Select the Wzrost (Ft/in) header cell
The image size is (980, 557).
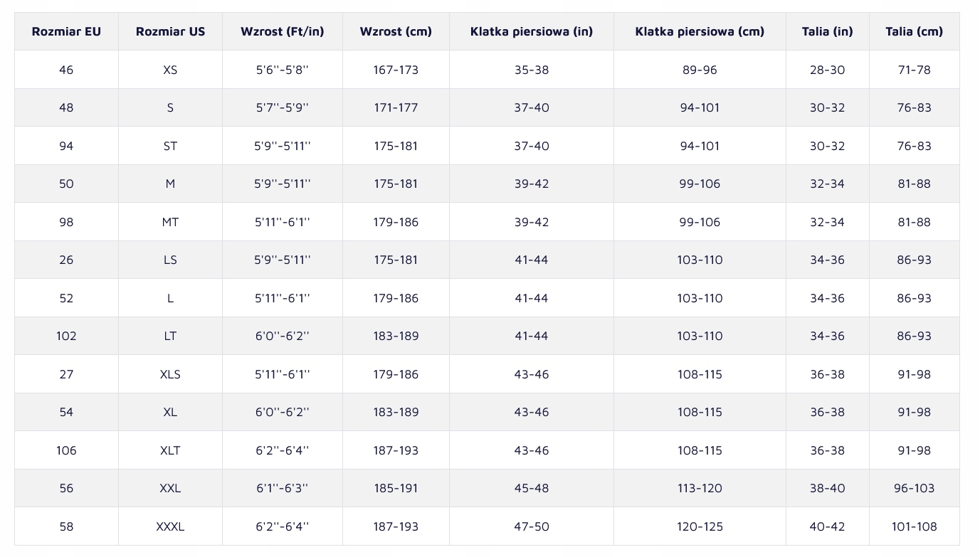pyautogui.click(x=282, y=31)
